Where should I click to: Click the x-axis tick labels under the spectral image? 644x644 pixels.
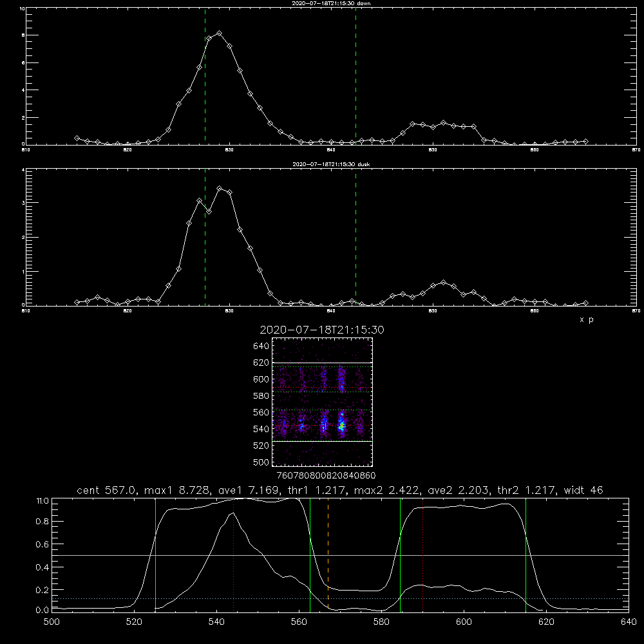pyautogui.click(x=326, y=475)
